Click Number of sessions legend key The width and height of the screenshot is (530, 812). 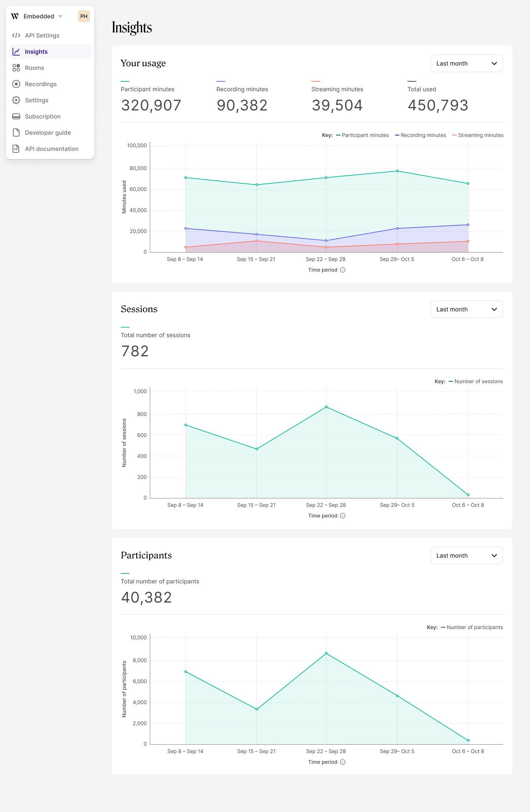point(476,381)
